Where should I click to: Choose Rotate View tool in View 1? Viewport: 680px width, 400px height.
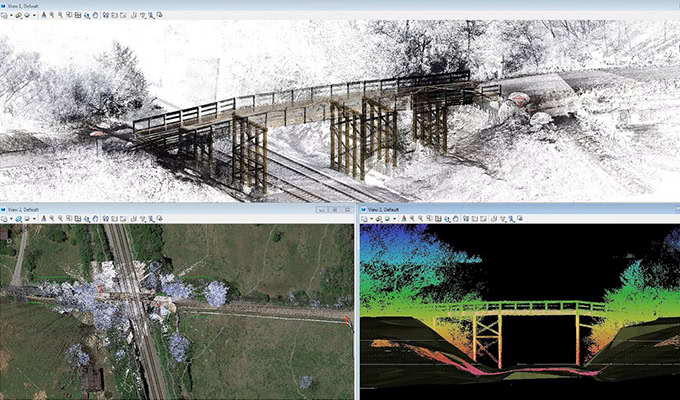(x=88, y=15)
